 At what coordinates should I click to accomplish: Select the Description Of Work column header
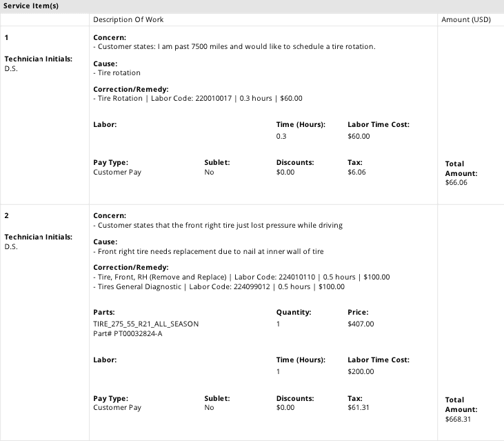tap(128, 19)
